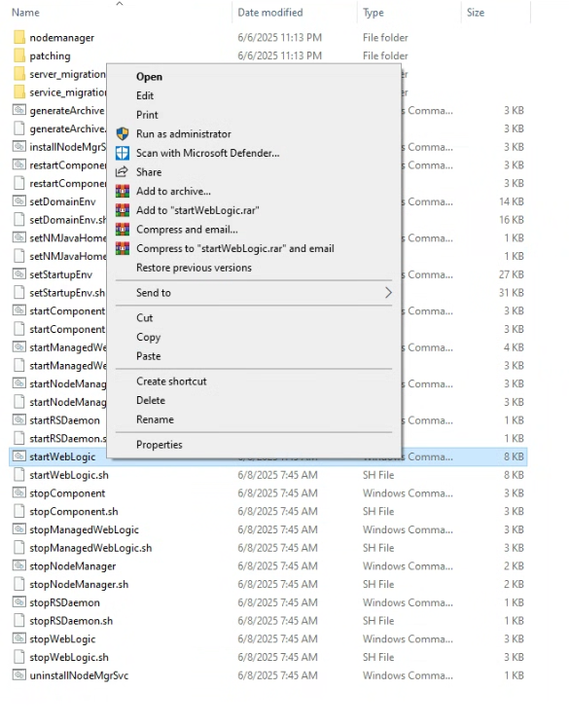The height and width of the screenshot is (728, 569).
Task: Select the stopRSDaemon.sh file name
Action: coord(71,621)
